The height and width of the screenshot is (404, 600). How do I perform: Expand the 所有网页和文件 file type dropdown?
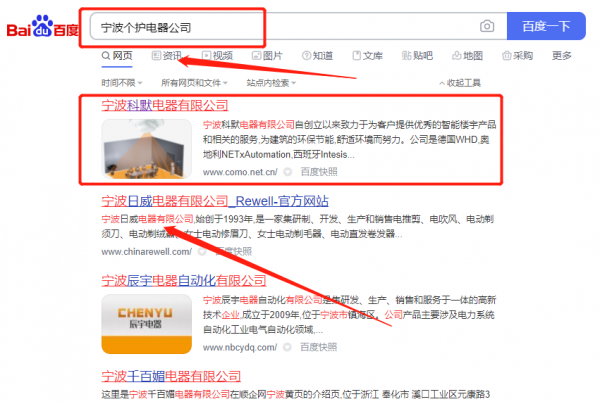pyautogui.click(x=194, y=83)
